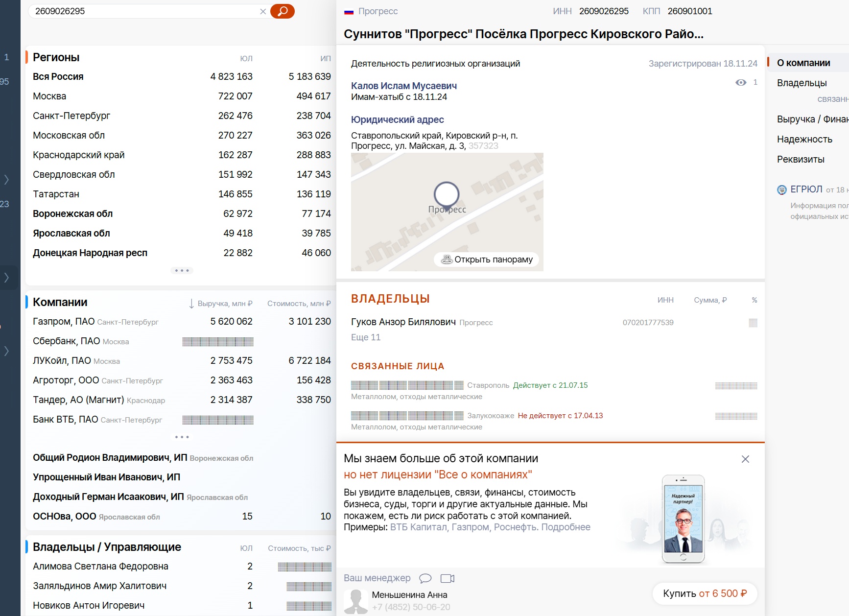Image resolution: width=849 pixels, height=616 pixels.
Task: Open the Владельцы section in right menu
Action: [802, 83]
